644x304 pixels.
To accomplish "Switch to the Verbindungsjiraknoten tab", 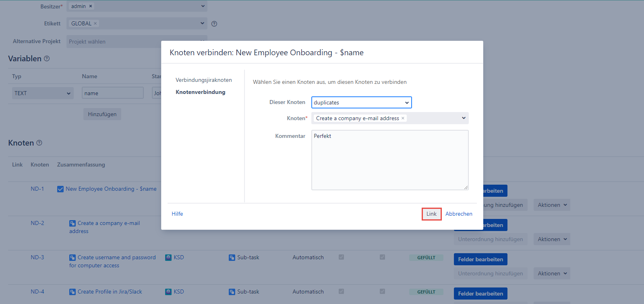I will [x=203, y=80].
